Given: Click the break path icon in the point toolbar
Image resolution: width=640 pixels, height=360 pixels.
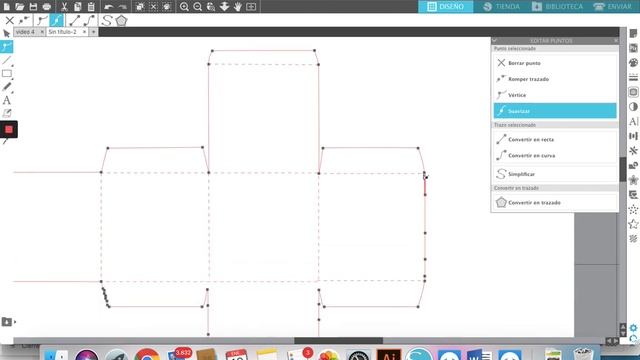Looking at the screenshot, I should [x=24, y=20].
